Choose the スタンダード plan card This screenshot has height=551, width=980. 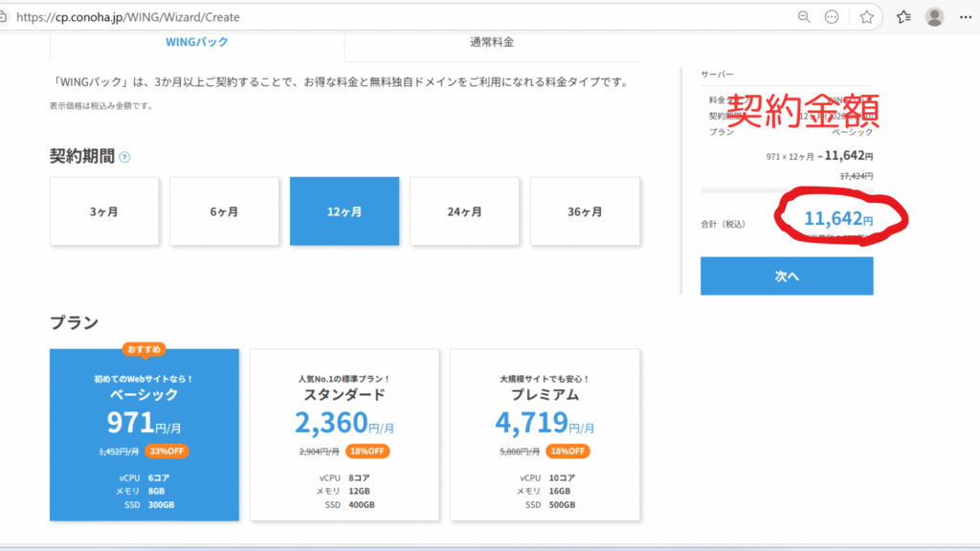345,435
